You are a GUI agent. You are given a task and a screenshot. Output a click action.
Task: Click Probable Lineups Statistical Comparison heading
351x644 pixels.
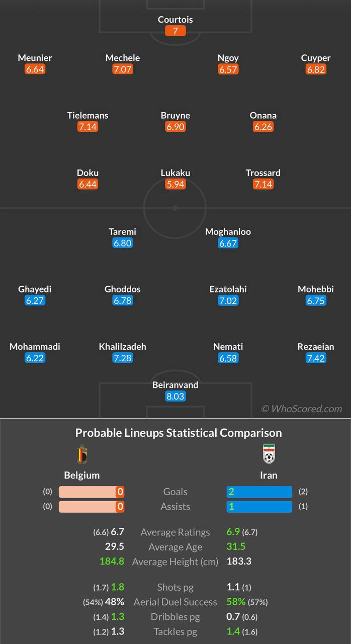pos(179,433)
